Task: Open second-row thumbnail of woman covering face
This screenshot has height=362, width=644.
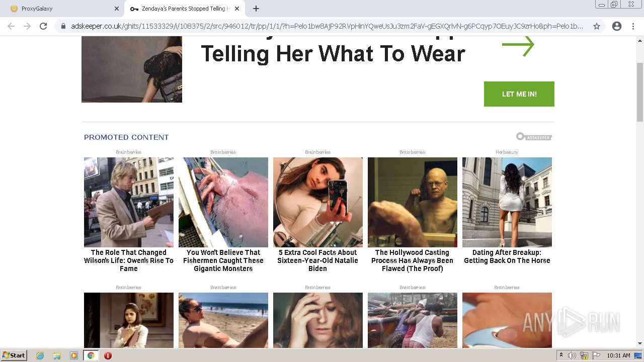Action: coord(318,320)
